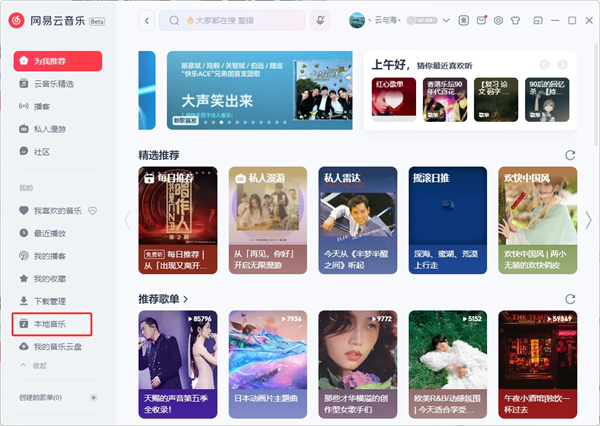Select 为我推荐 in the sidebar
The image size is (600, 426).
[x=57, y=61]
